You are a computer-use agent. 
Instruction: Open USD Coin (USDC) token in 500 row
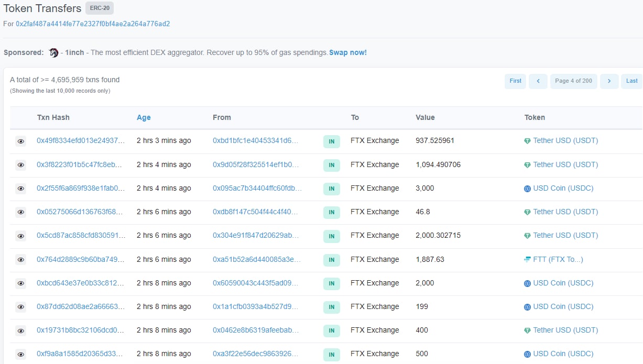point(563,354)
